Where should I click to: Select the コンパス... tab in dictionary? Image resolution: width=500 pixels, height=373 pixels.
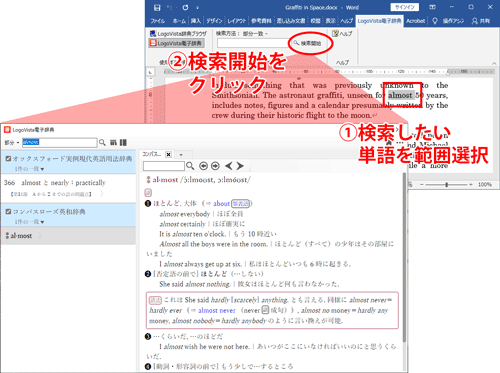click(x=152, y=154)
